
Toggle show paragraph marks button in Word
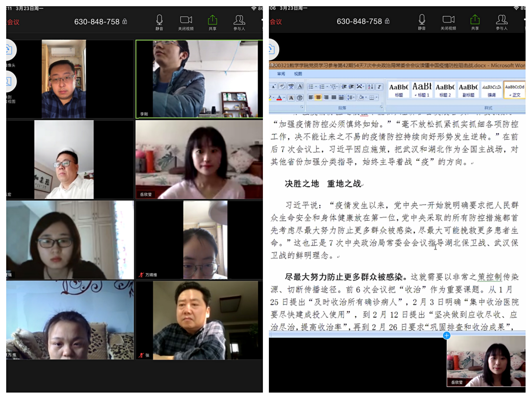tap(379, 87)
